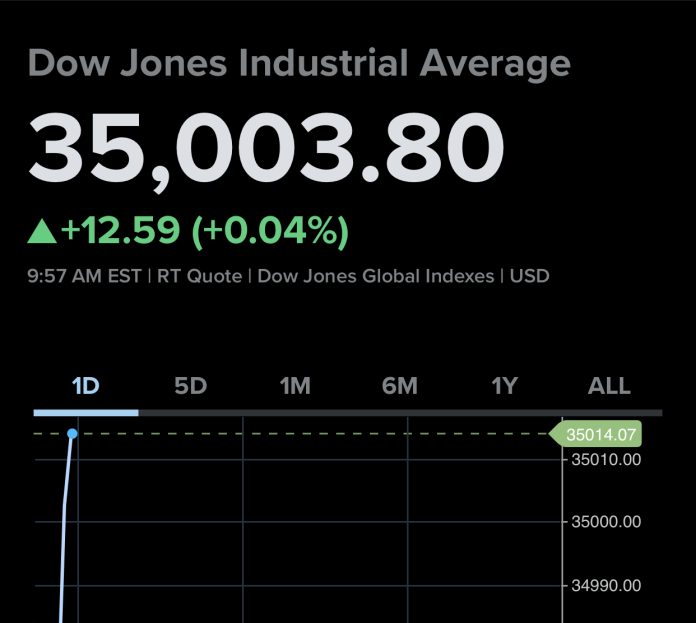
Task: Click the Dow Jones Industrial Average title
Action: [299, 64]
